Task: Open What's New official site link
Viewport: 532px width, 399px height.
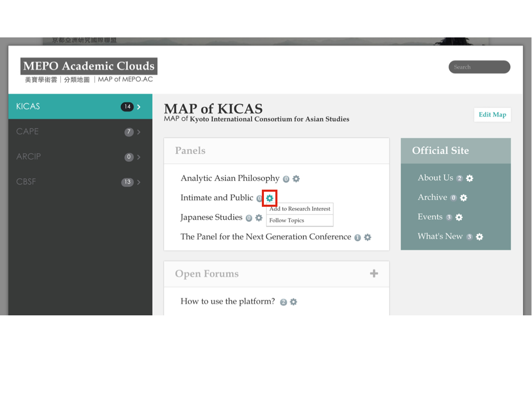Action: 440,236
